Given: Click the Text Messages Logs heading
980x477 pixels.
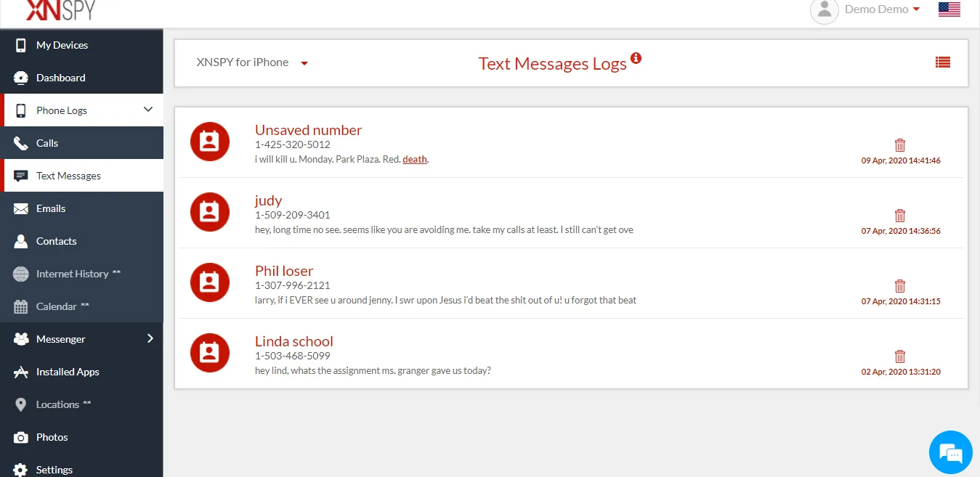Looking at the screenshot, I should (x=552, y=64).
